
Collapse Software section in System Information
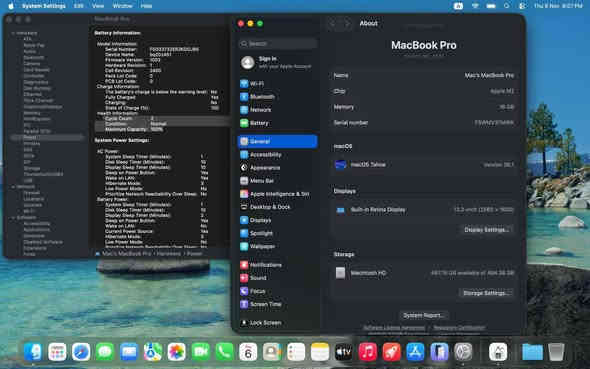pyautogui.click(x=13, y=217)
